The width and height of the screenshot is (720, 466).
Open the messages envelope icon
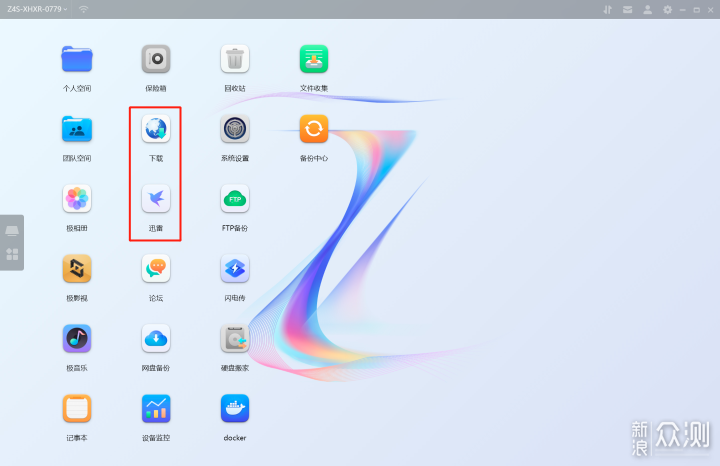(x=627, y=10)
